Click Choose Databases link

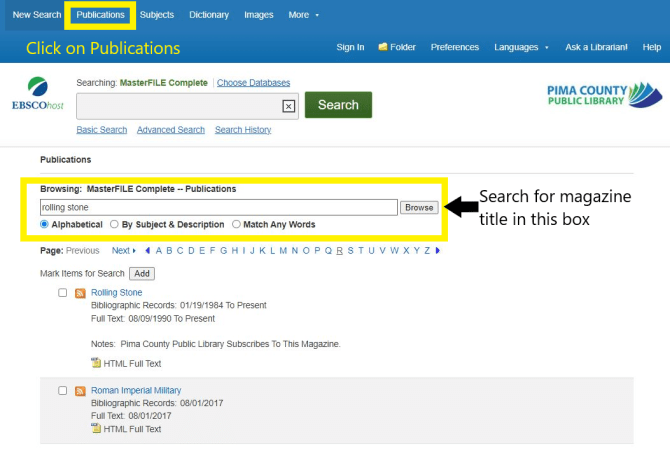coord(253,82)
